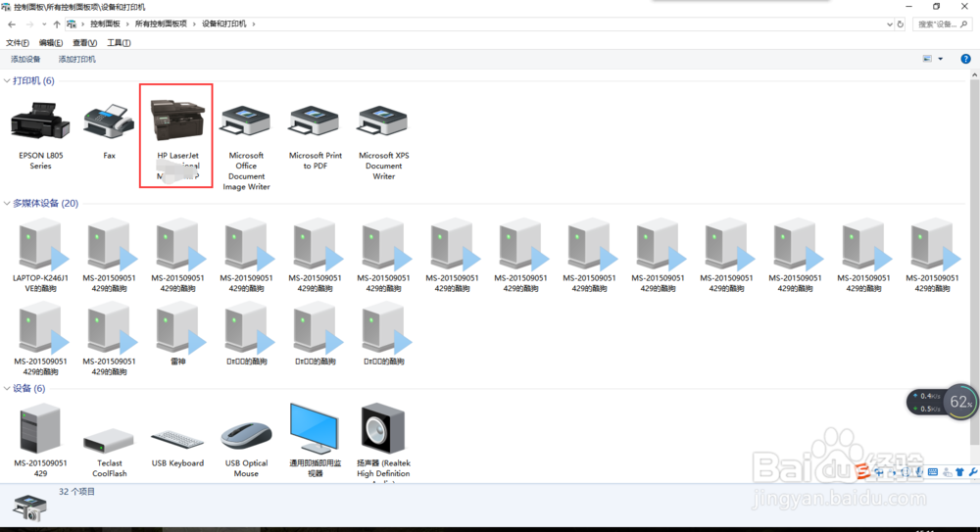This screenshot has height=532, width=980.
Task: Select the 雷神 multimedia device
Action: [178, 333]
